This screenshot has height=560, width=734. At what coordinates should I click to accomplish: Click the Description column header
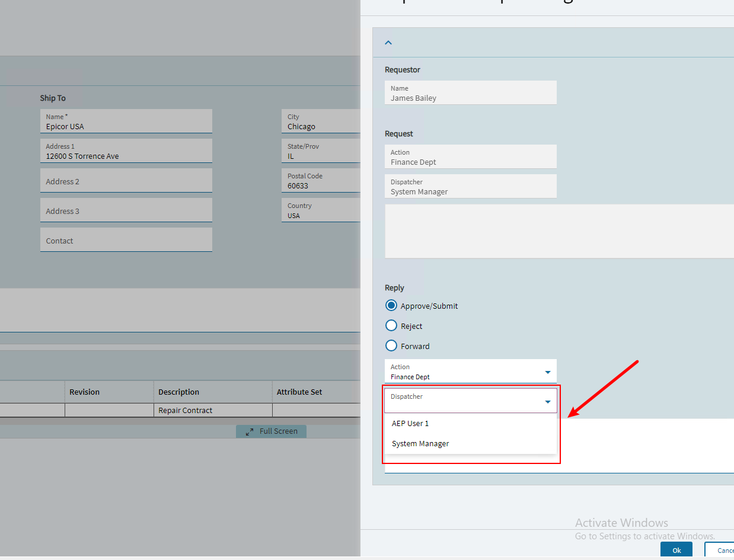point(213,392)
